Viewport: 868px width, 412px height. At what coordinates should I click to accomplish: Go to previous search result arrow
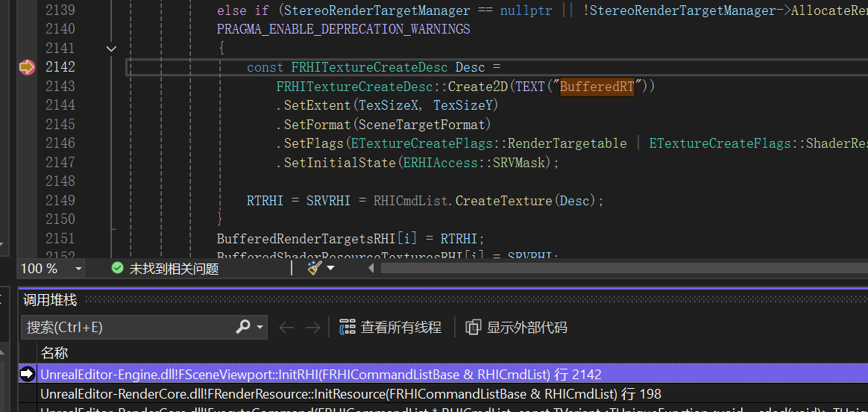click(286, 328)
